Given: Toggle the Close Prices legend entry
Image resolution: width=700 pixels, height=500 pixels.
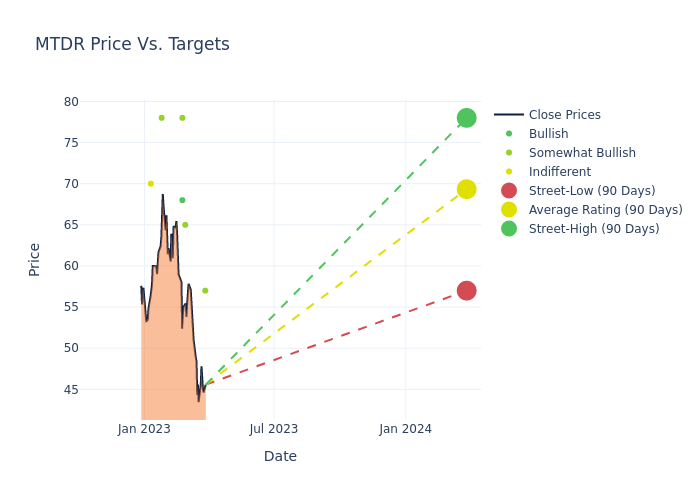Looking at the screenshot, I should click(564, 115).
